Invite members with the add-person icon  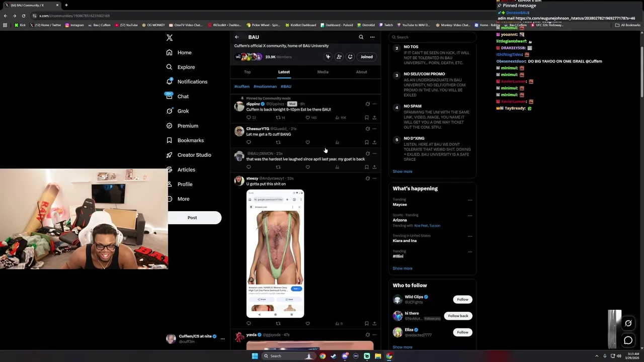tap(339, 57)
